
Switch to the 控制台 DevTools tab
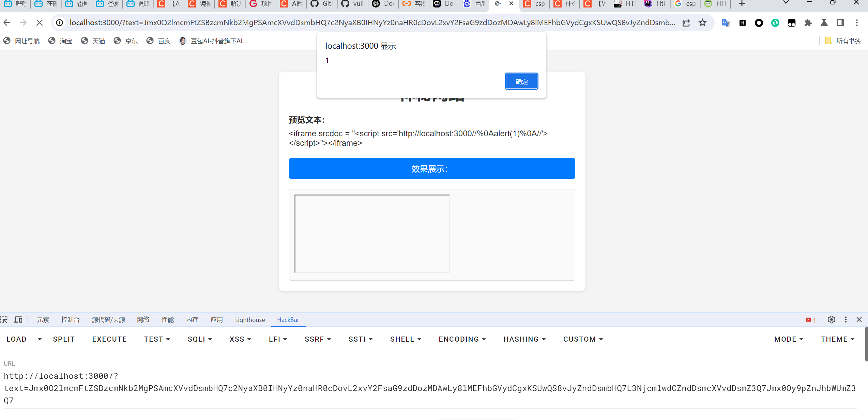coord(71,320)
